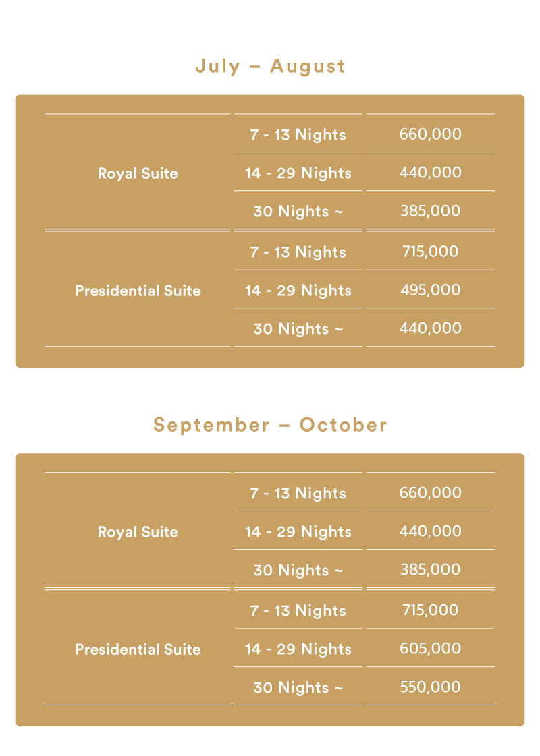Screen dimensions: 540x756
Task: Click September–October Presidential 14 - 29 Nights label
Action: coord(298,649)
